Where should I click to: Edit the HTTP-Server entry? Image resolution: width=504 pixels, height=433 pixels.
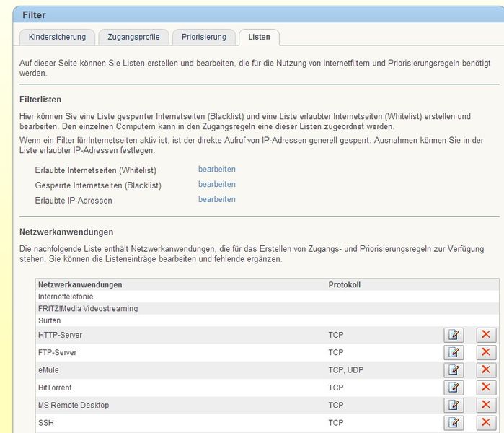(454, 335)
